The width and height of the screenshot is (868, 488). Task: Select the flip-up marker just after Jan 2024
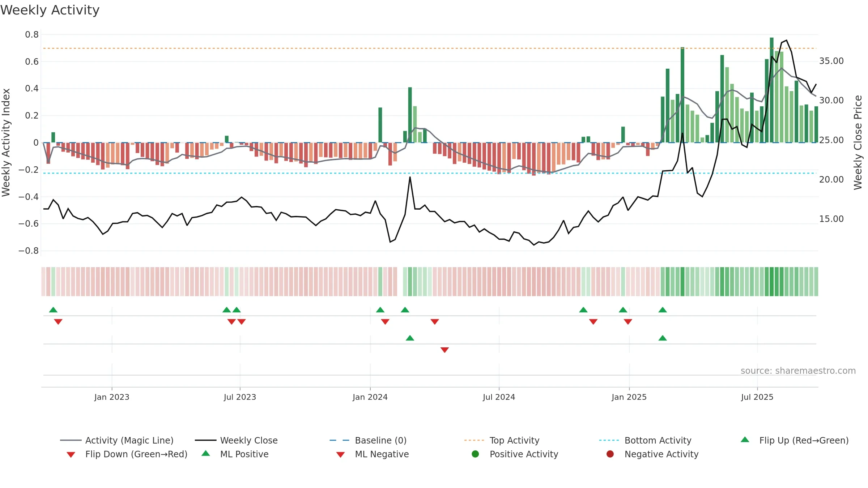pyautogui.click(x=380, y=310)
